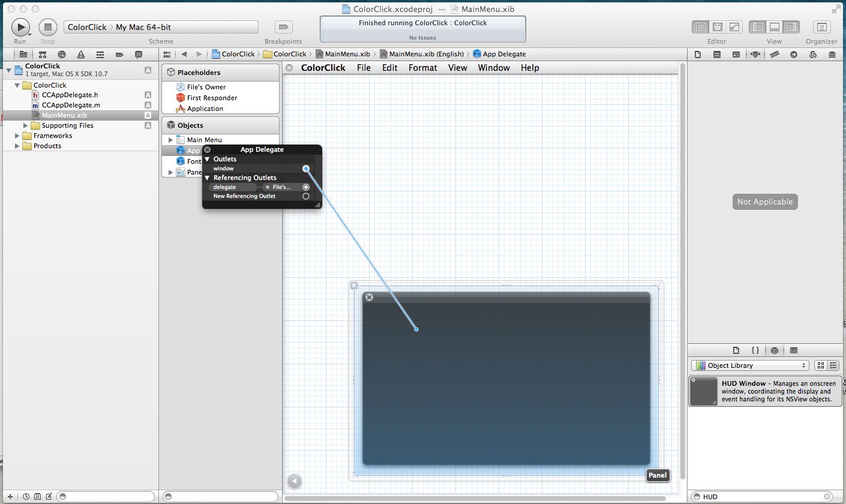Click App Delegate in jump bar

click(x=499, y=54)
